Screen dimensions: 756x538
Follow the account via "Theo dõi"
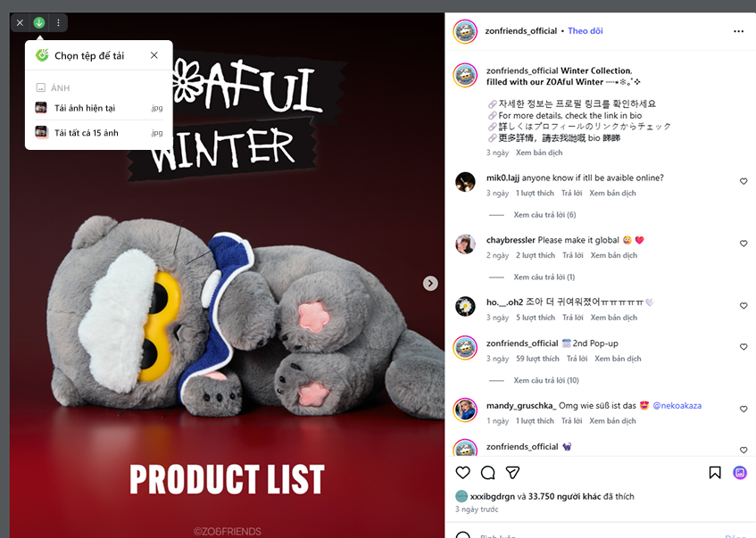(x=586, y=31)
